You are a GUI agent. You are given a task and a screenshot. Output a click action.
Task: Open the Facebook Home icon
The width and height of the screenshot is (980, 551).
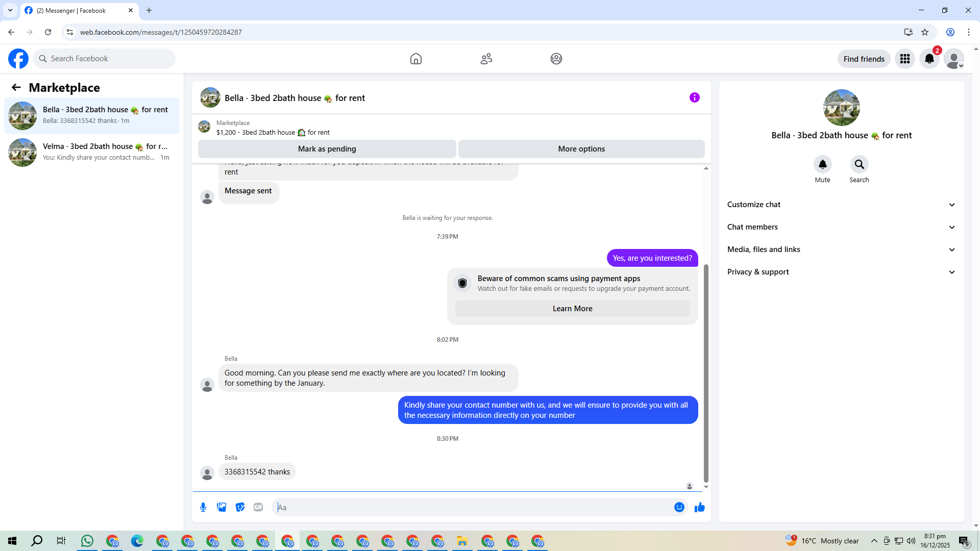point(416,59)
